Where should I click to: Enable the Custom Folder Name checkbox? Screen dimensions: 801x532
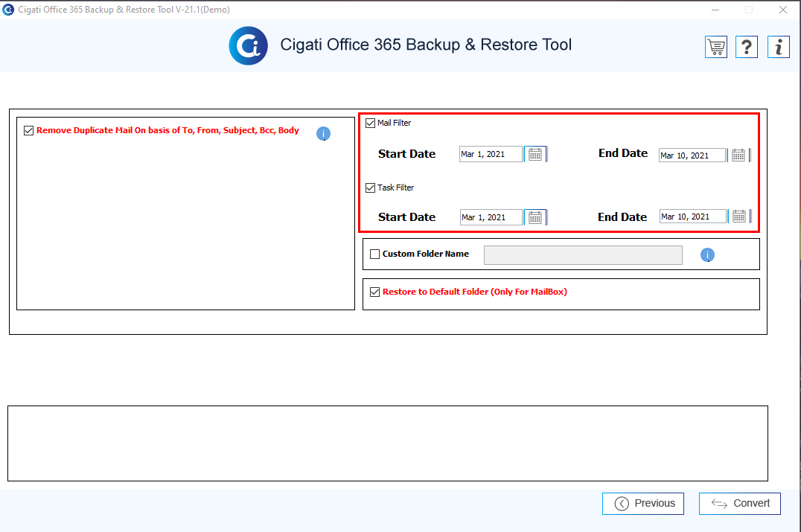coord(375,254)
